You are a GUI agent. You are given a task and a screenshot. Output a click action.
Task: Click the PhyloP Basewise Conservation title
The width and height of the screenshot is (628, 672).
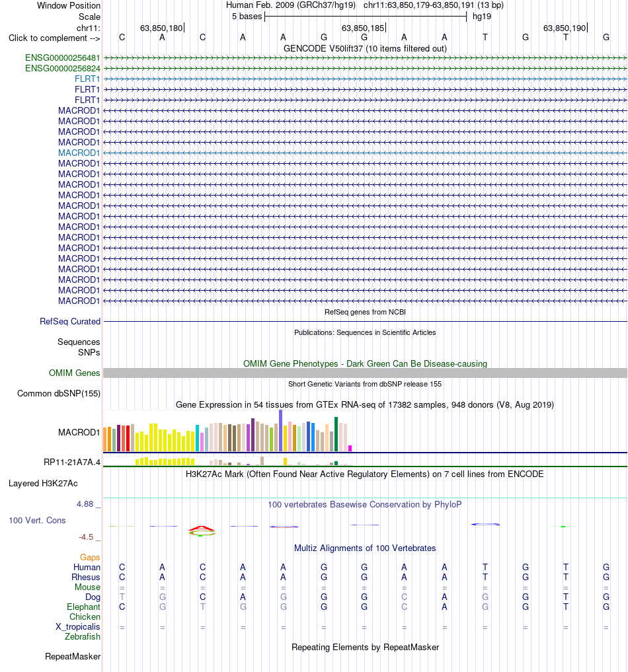pyautogui.click(x=365, y=504)
